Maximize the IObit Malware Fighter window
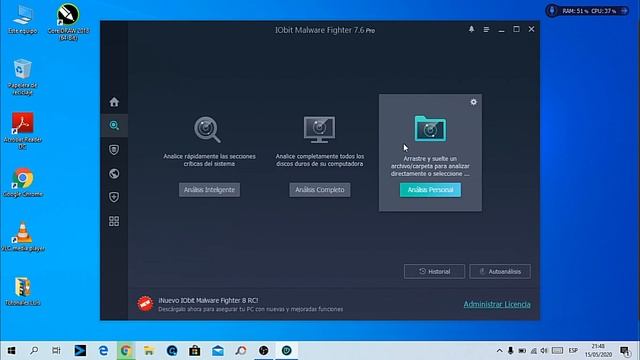Viewport: 640px width, 360px height. pos(516,29)
